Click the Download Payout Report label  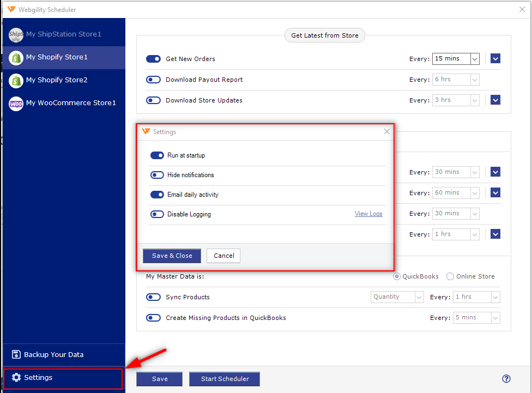click(x=204, y=80)
